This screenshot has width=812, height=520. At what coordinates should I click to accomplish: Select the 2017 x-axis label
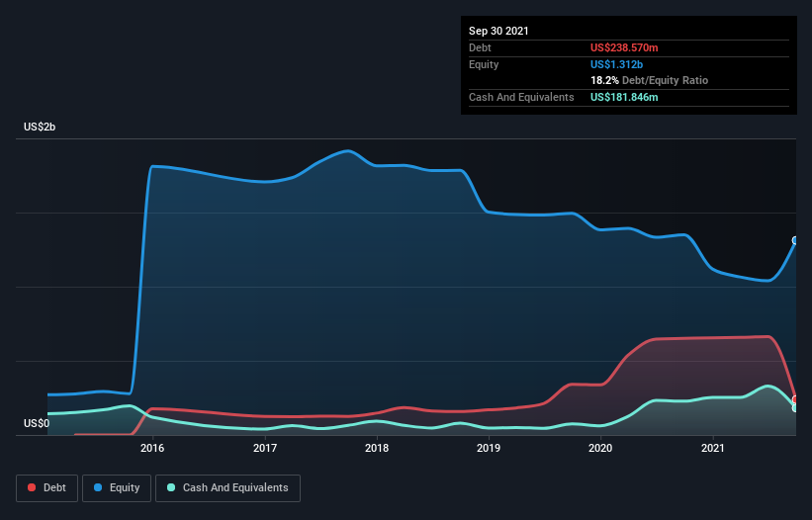click(x=265, y=448)
